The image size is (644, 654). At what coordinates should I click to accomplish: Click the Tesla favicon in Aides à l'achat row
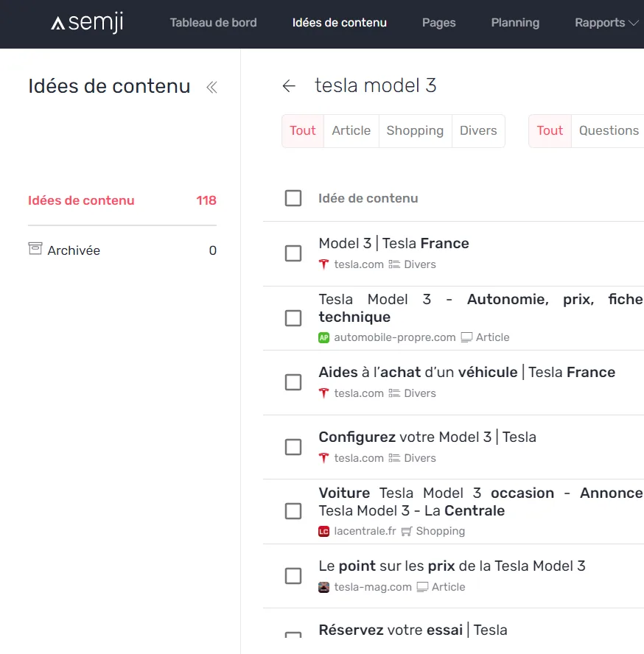tap(323, 393)
